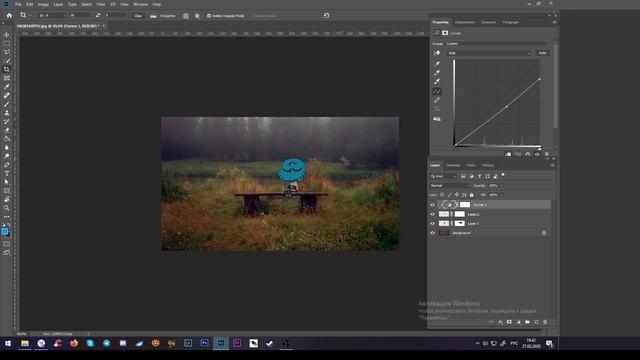
Task: Select the Horizontal Type tool
Action: tap(7, 173)
